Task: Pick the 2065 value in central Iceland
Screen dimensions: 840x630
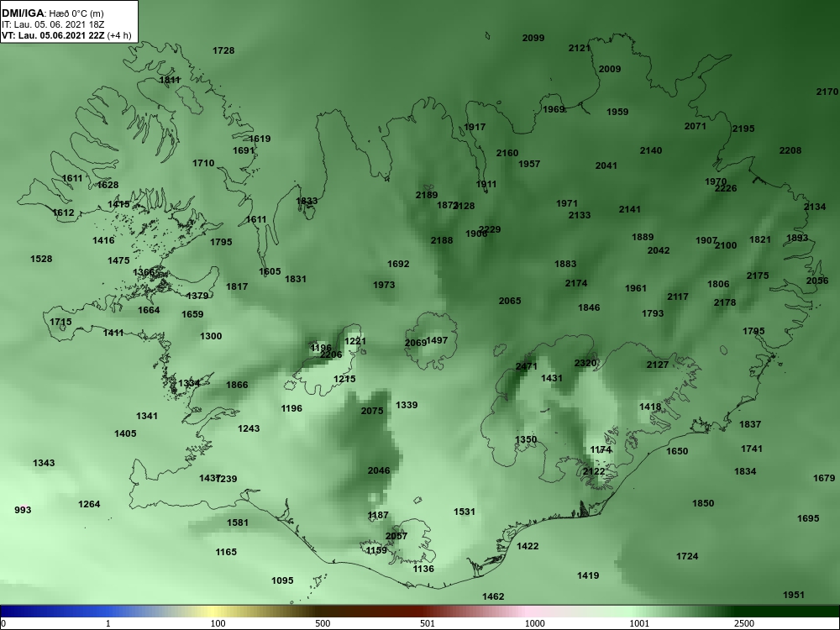Action: click(x=510, y=301)
